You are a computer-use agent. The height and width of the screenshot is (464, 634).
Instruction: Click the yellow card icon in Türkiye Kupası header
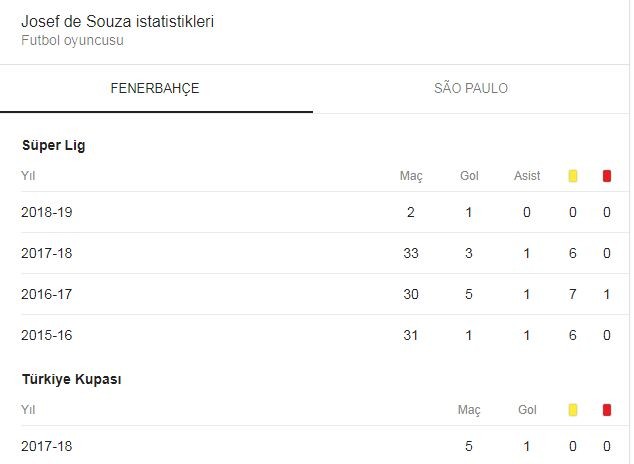573,410
